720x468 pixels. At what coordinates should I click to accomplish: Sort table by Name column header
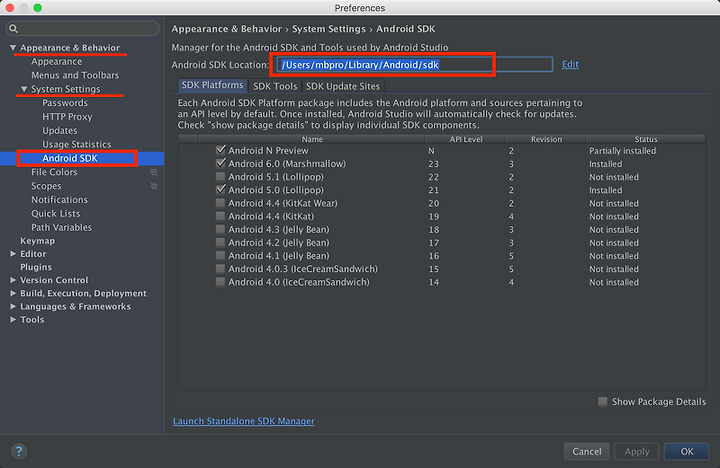312,139
